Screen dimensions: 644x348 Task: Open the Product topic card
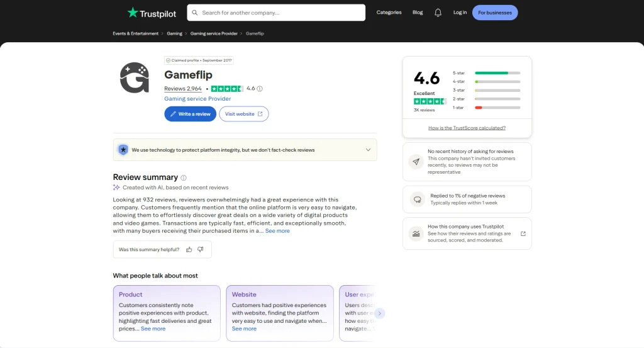[167, 313]
